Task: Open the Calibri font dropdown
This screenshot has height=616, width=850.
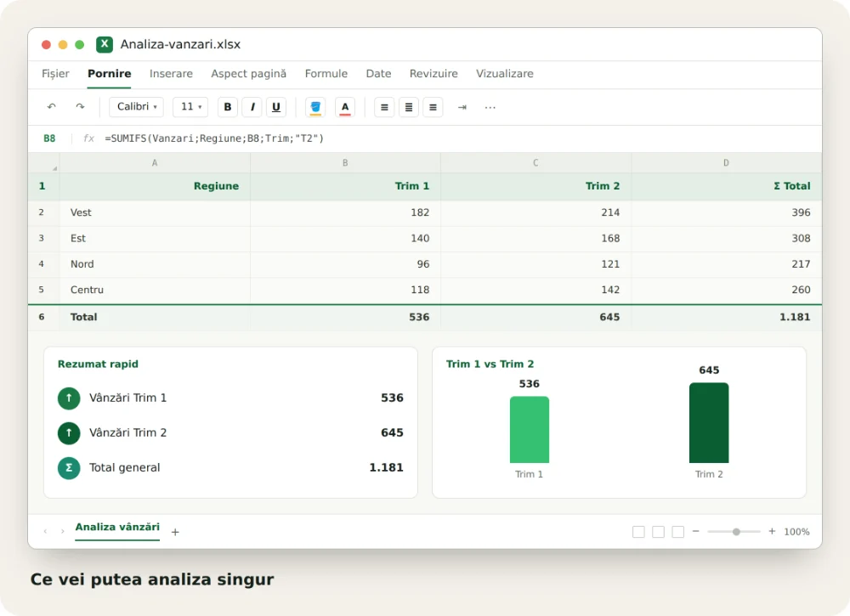Action: point(137,107)
